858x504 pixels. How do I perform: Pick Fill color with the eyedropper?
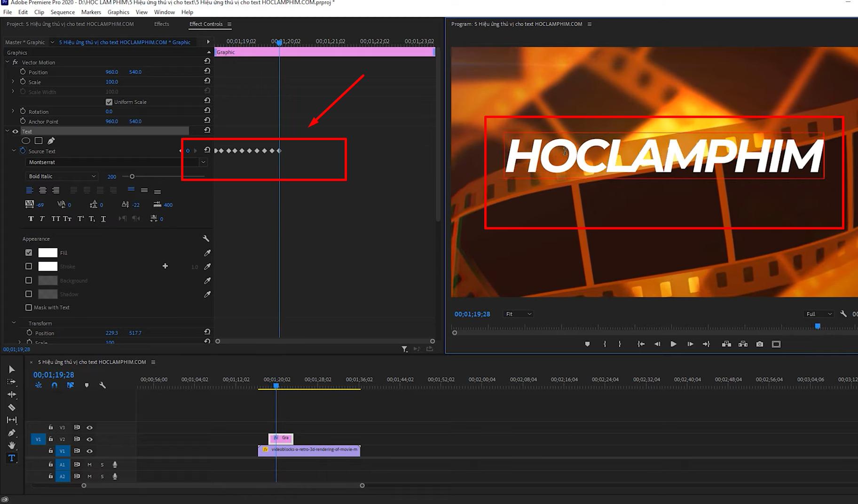(x=207, y=253)
